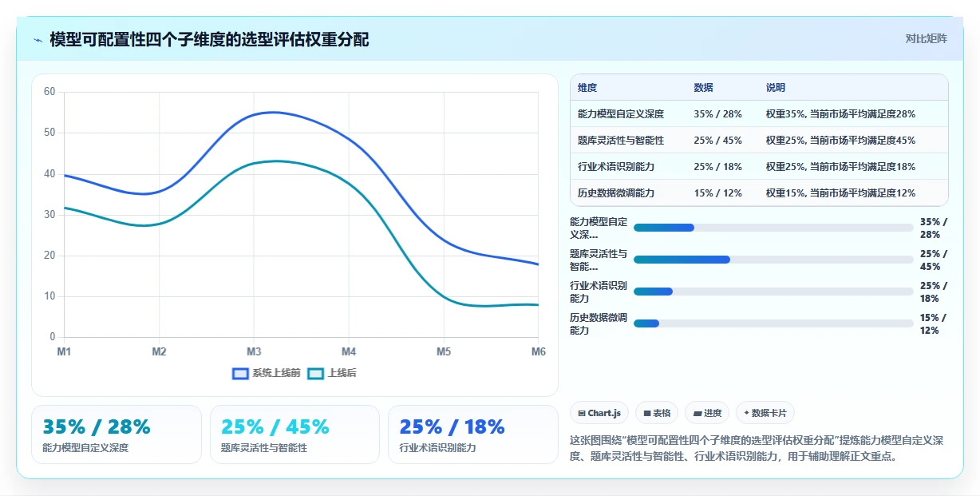Screen dimensions: 980x496
Task: Select the 进度 tag chip
Action: coord(707,413)
